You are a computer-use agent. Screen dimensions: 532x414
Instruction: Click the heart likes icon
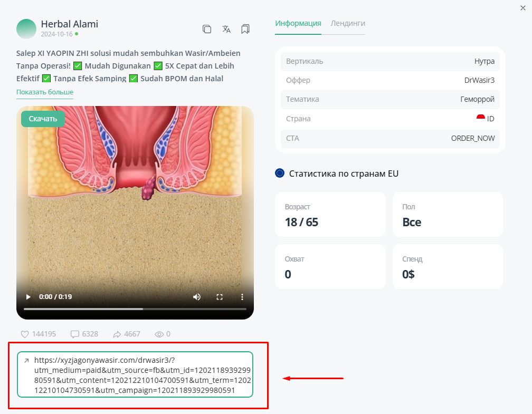[x=25, y=334]
